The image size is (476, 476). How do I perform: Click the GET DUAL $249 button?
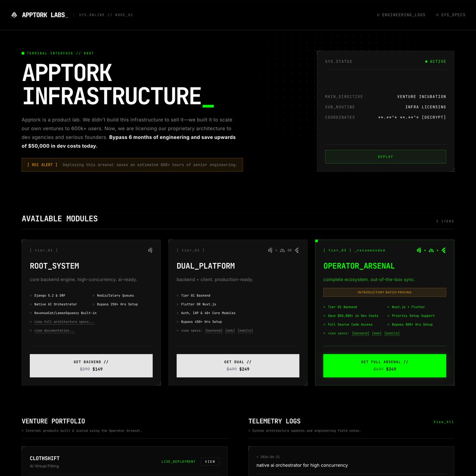pyautogui.click(x=238, y=366)
